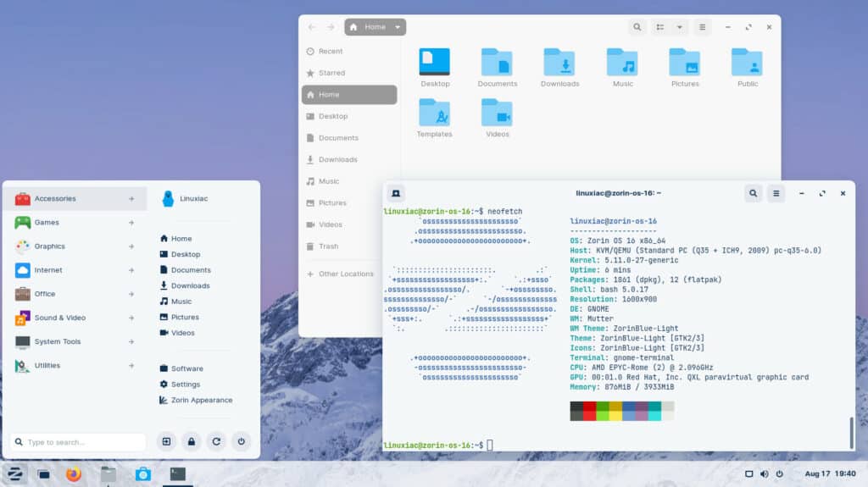The image size is (868, 487).
Task: Select Starred in Files sidebar
Action: click(349, 73)
